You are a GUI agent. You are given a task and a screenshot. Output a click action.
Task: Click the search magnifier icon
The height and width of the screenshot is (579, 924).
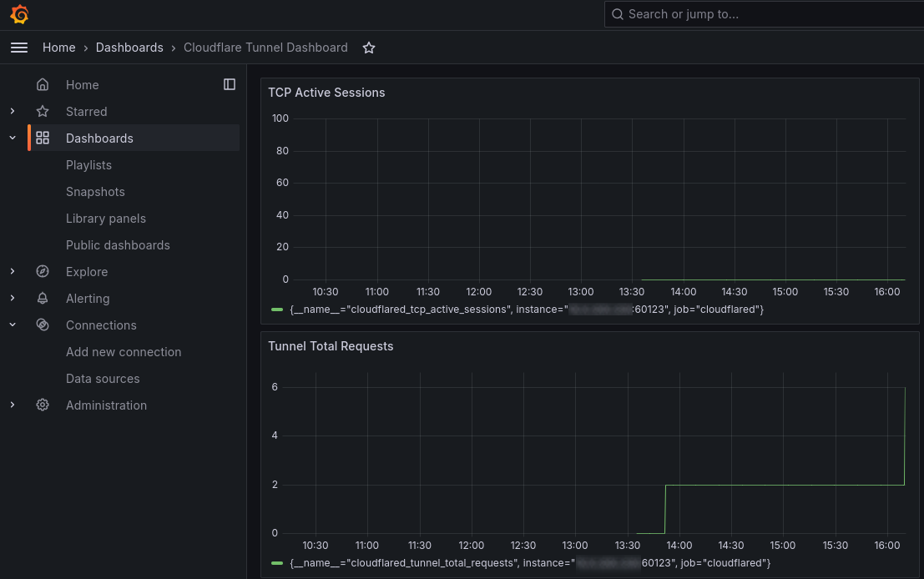[x=618, y=14]
